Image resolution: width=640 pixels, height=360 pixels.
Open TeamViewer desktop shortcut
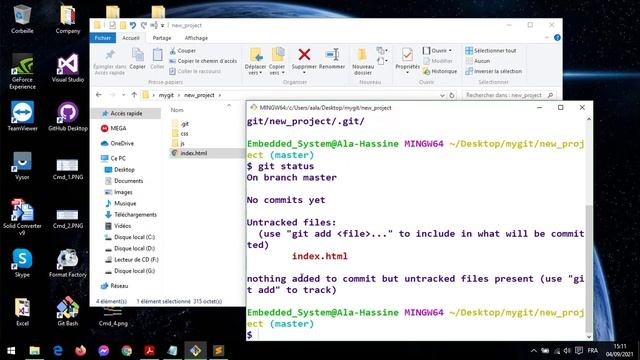[x=22, y=116]
